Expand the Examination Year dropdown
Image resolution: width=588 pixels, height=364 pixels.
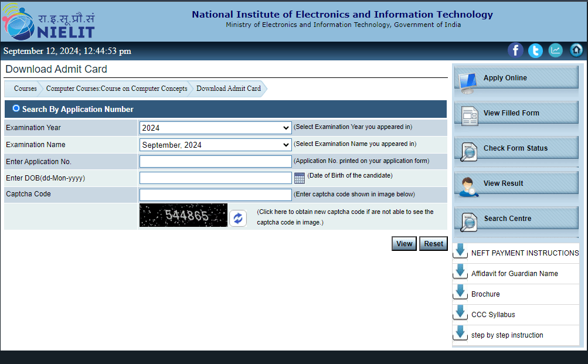215,128
